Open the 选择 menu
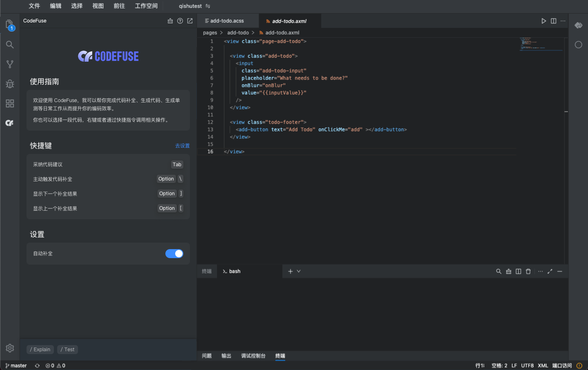Viewport: 588px width, 370px height. click(x=77, y=6)
